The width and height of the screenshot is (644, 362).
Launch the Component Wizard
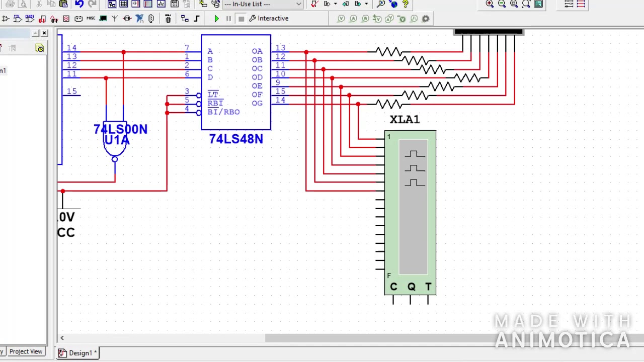tap(203, 4)
